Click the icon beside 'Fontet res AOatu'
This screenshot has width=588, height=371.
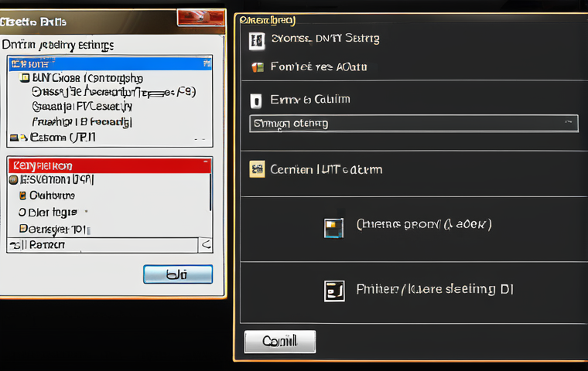tap(258, 67)
